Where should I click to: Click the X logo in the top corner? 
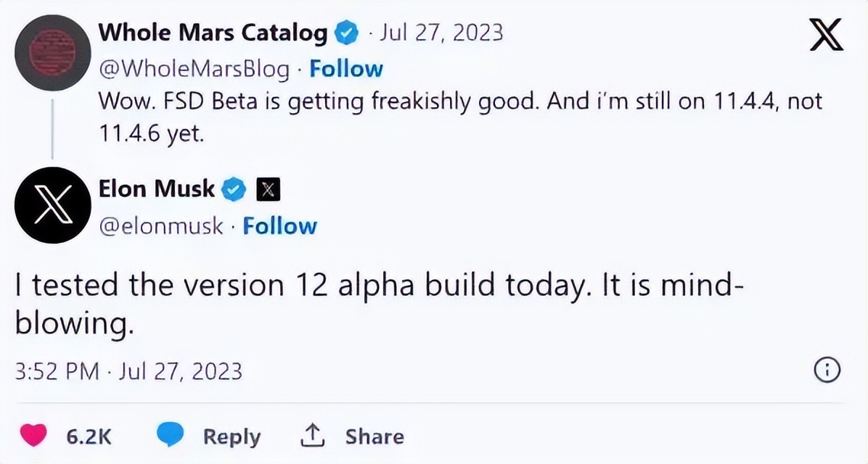pos(827,35)
